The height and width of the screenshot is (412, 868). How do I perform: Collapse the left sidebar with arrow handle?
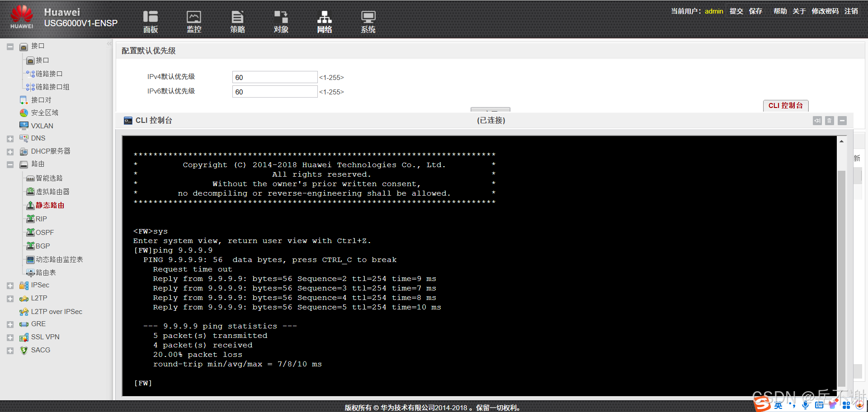pos(109,43)
